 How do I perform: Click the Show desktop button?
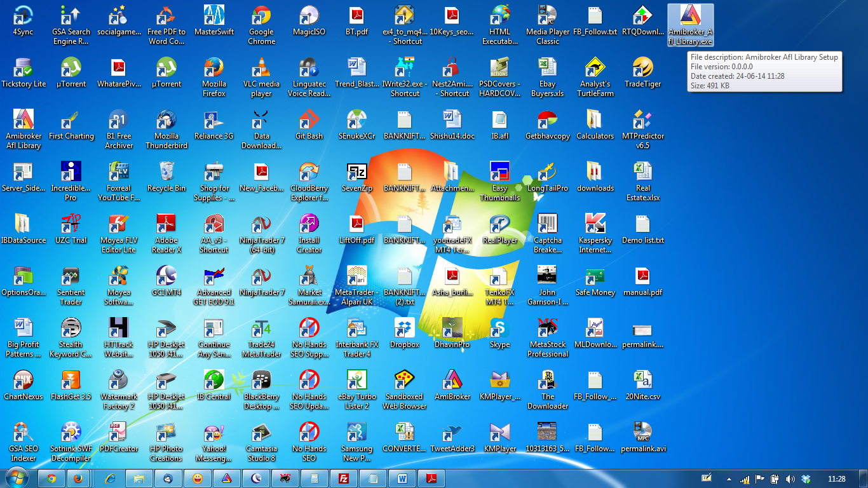pos(864,478)
